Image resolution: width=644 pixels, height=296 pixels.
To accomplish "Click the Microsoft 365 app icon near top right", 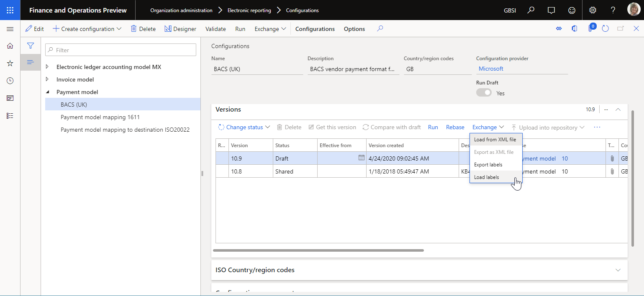I will tap(574, 28).
